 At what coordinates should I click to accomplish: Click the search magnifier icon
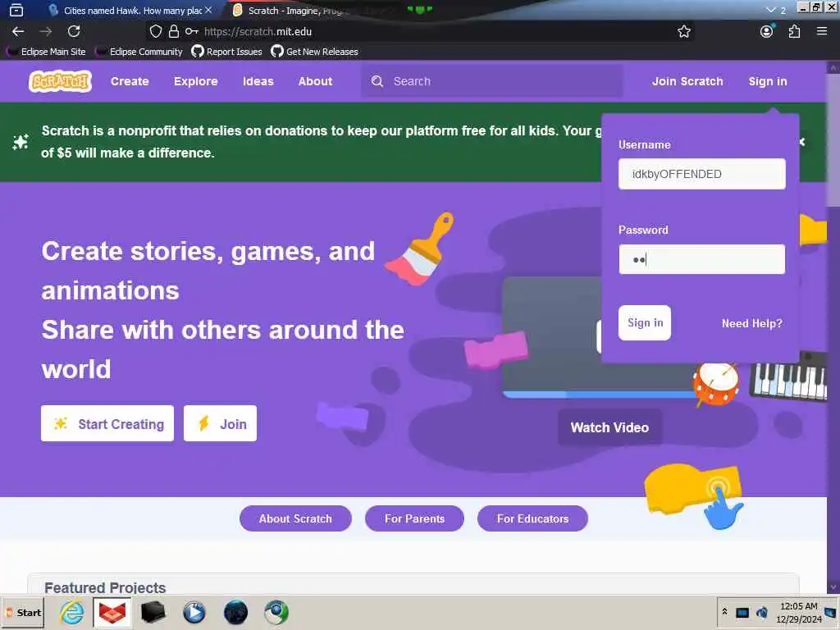point(377,81)
